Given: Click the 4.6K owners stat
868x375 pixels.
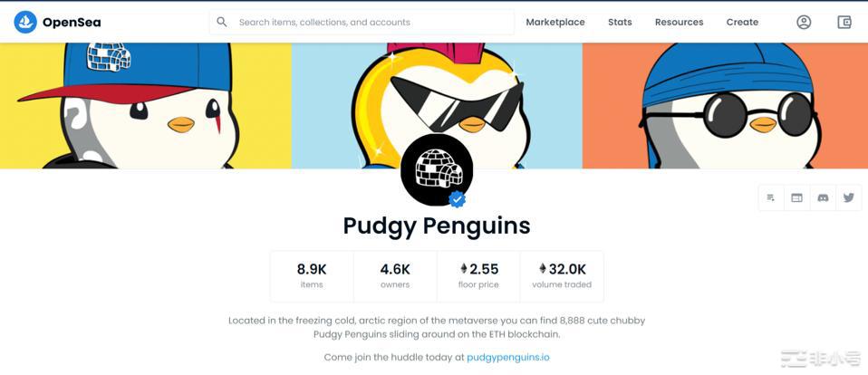Looking at the screenshot, I should (x=395, y=275).
